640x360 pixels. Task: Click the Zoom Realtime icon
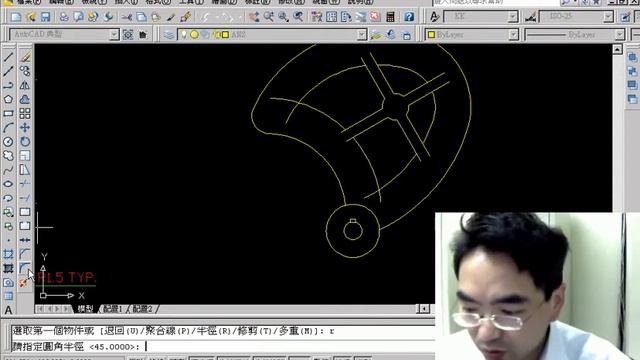pos(269,17)
